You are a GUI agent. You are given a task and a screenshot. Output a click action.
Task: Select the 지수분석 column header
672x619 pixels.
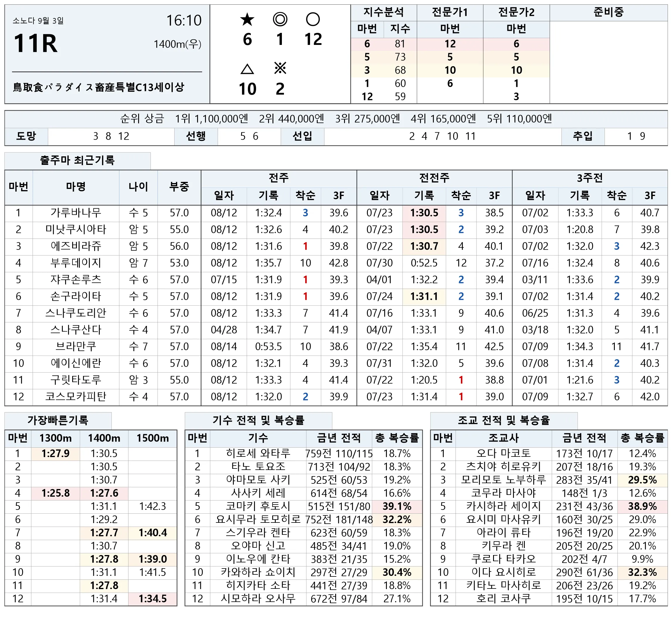383,12
